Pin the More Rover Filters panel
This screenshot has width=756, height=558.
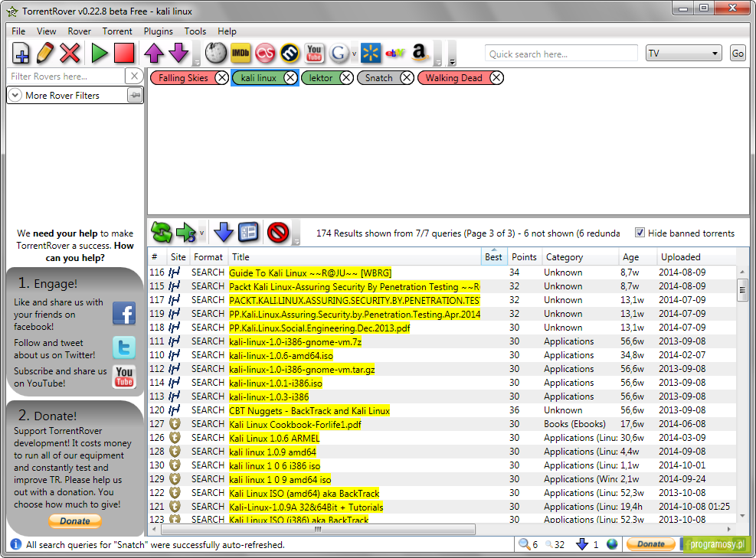pyautogui.click(x=135, y=96)
